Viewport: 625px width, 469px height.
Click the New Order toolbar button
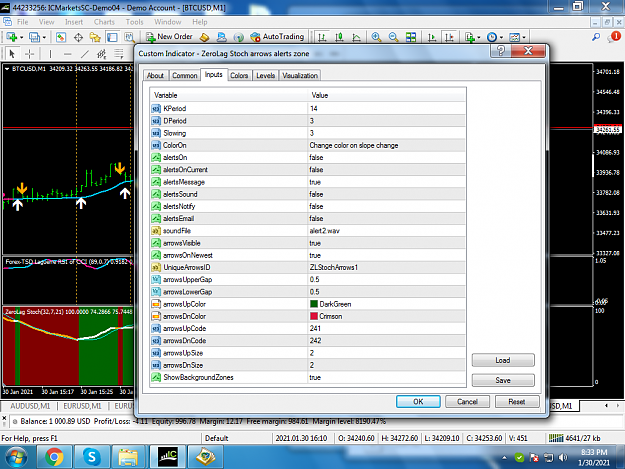click(169, 37)
